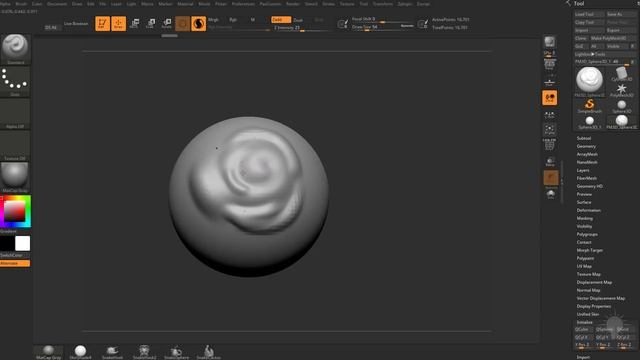Select the Move transform icon
Image resolution: width=640 pixels, height=360 pixels.
point(135,24)
